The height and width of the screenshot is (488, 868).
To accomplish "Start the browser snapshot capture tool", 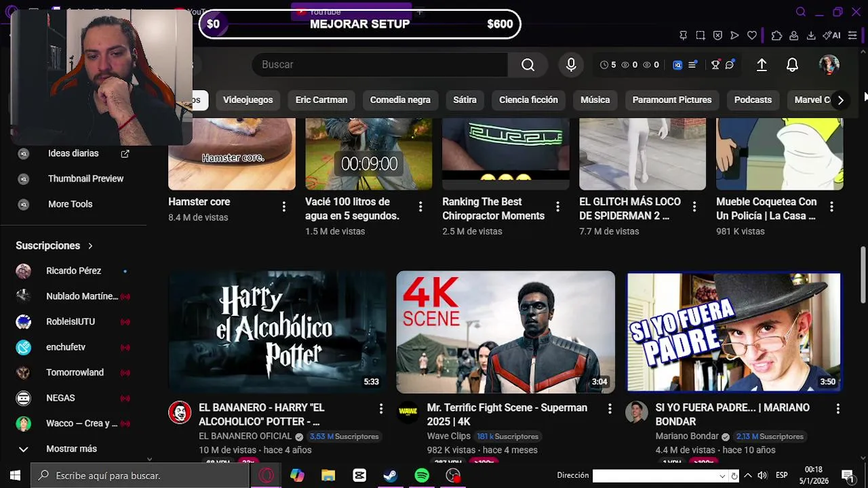I will point(701,35).
